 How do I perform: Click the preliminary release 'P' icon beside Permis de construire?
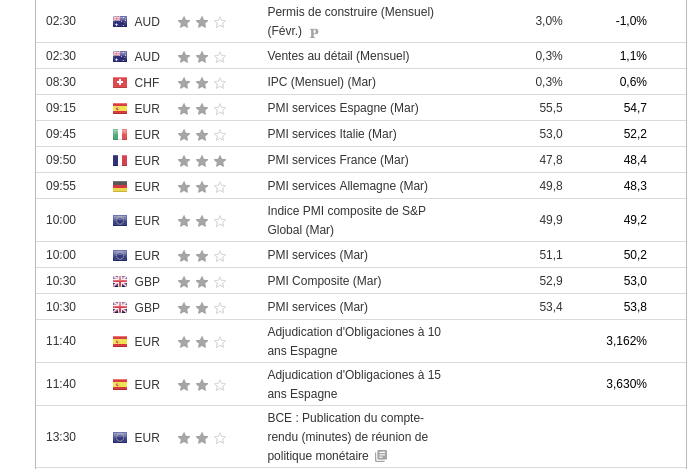tap(314, 32)
